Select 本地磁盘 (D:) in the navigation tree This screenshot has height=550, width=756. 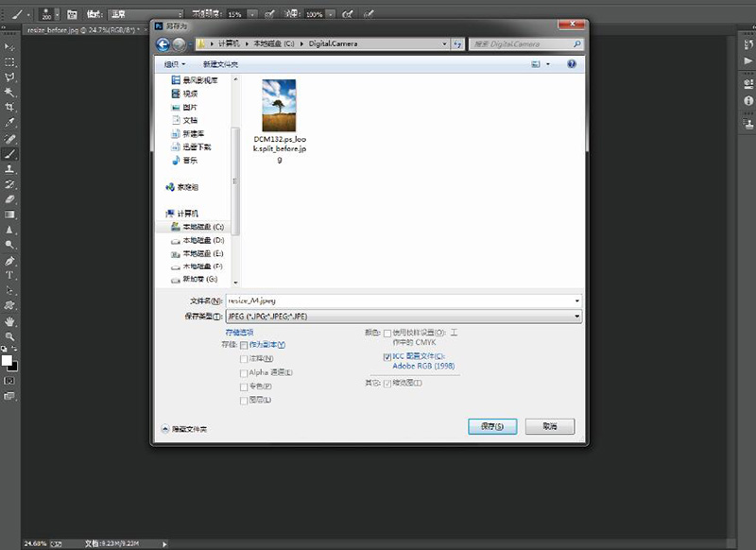pyautogui.click(x=202, y=241)
